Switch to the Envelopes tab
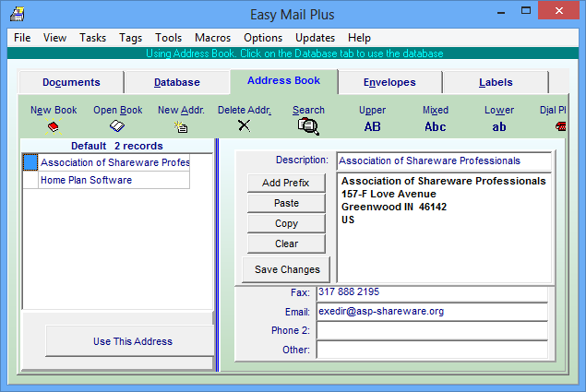 click(x=389, y=82)
